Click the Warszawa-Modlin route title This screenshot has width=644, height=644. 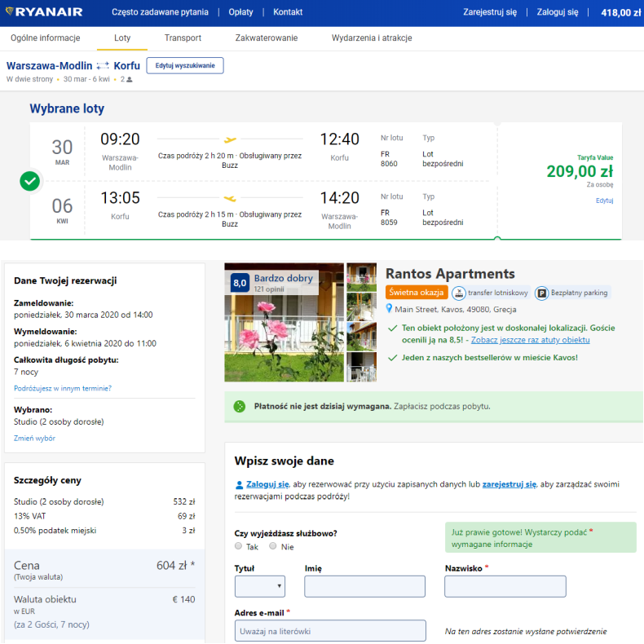(x=49, y=66)
